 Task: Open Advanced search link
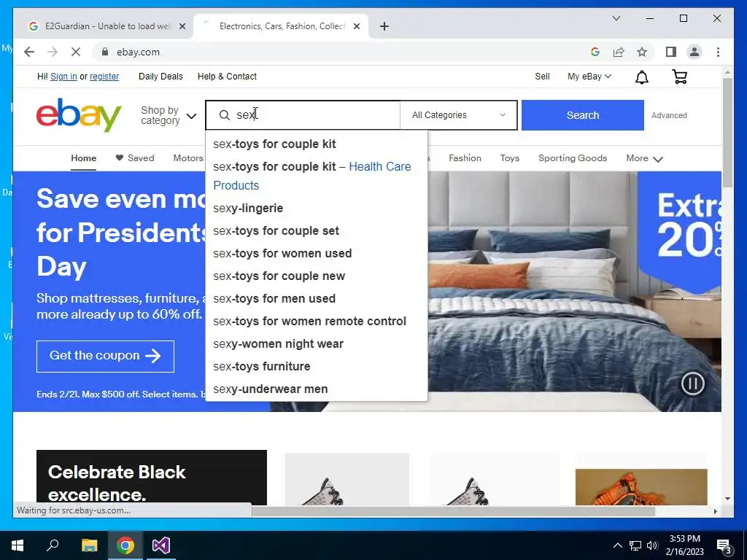click(669, 115)
